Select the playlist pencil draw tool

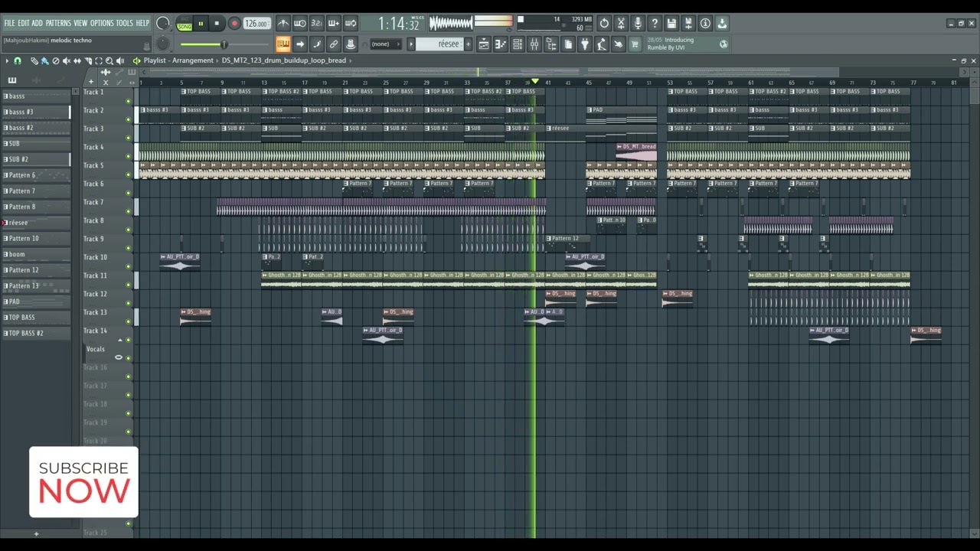pos(34,60)
